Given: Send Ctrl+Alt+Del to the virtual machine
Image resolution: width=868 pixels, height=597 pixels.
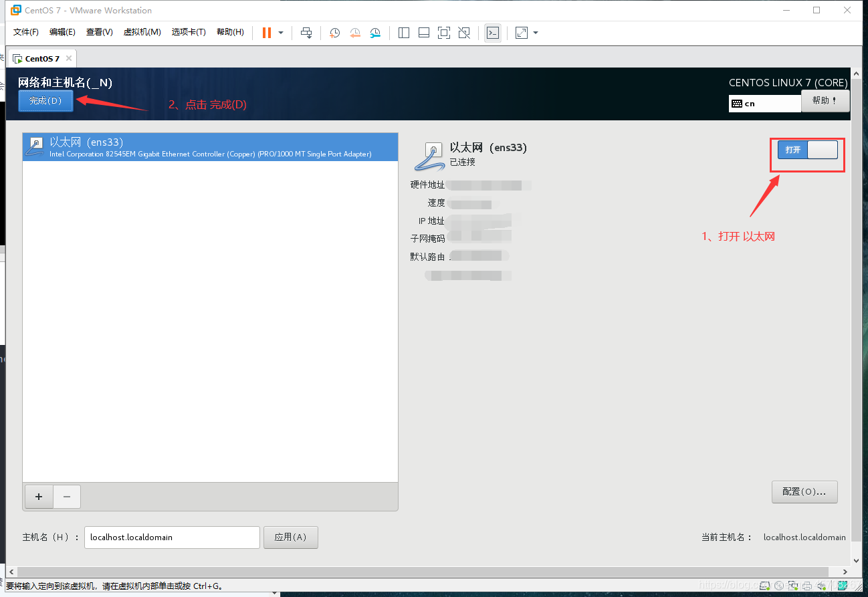Looking at the screenshot, I should [306, 33].
